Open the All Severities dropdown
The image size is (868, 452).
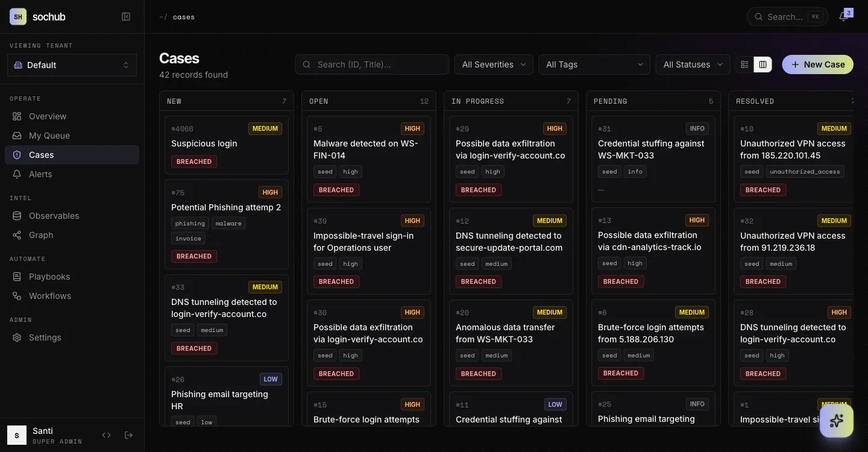[494, 64]
